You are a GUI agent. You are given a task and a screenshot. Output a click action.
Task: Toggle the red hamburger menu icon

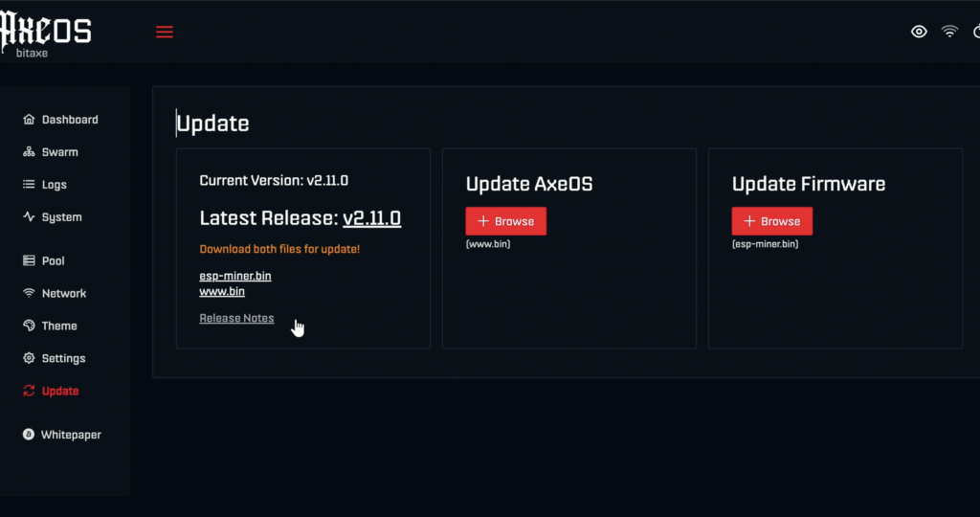pyautogui.click(x=165, y=32)
